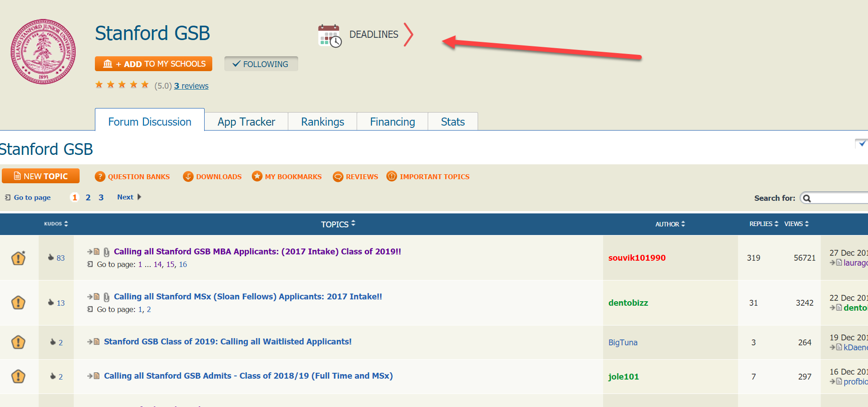Click the kudos count 13
The height and width of the screenshot is (407, 868).
click(x=61, y=303)
